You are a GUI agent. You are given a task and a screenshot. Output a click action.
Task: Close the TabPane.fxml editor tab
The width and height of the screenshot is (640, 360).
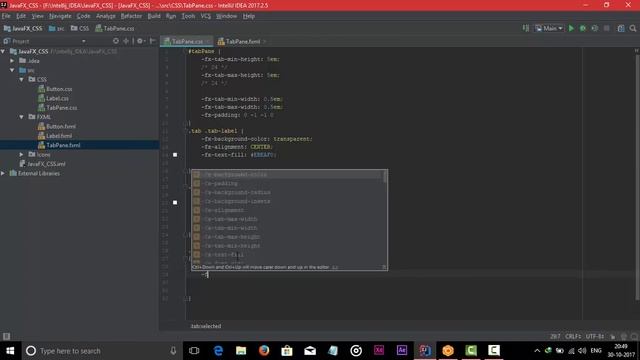click(264, 41)
